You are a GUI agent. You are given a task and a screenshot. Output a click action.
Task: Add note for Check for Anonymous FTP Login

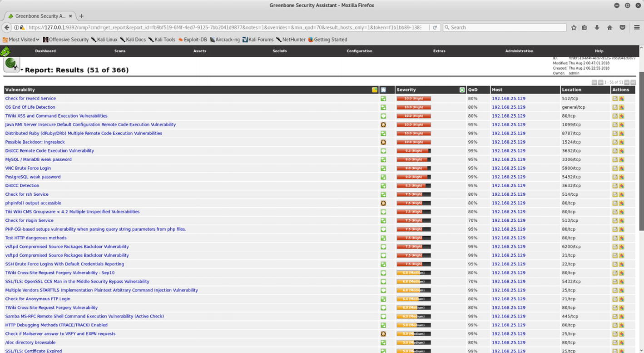pyautogui.click(x=615, y=299)
